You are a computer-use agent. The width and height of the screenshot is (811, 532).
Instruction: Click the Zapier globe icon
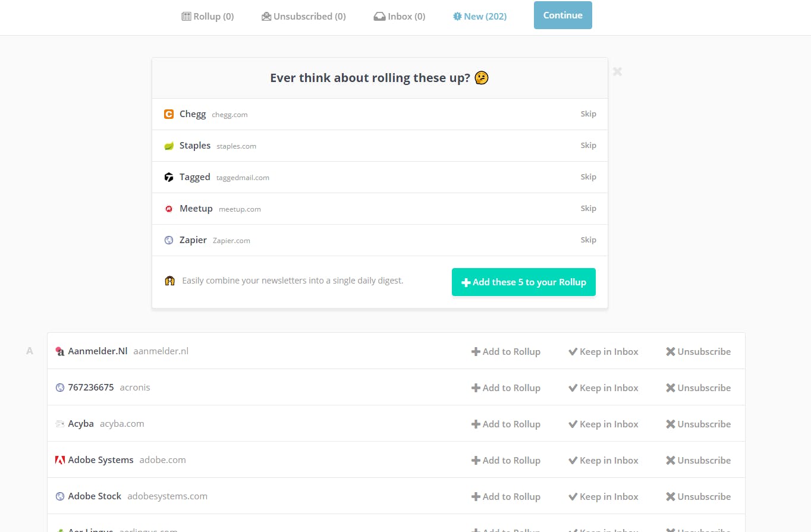point(169,240)
